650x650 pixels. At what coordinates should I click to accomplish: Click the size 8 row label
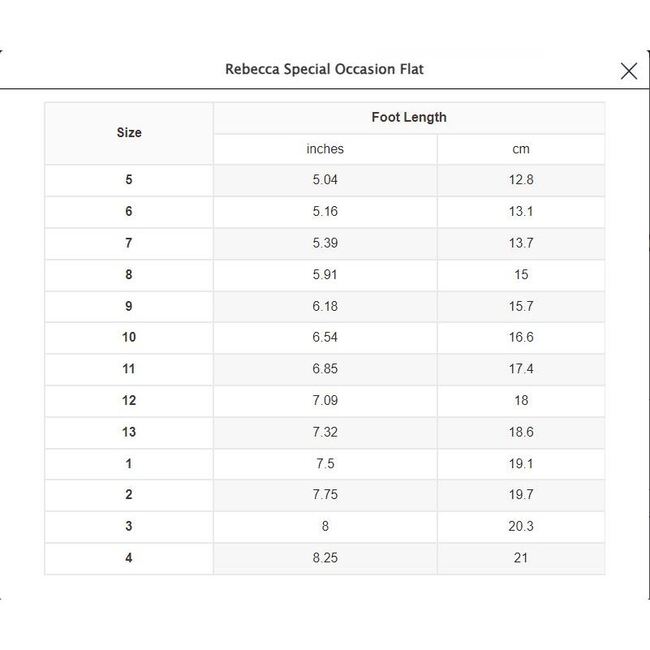click(129, 275)
